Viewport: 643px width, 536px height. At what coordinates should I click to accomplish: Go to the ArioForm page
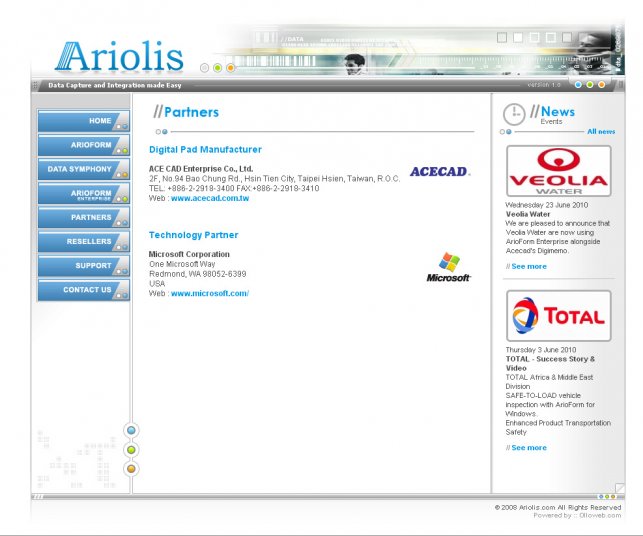click(82, 146)
